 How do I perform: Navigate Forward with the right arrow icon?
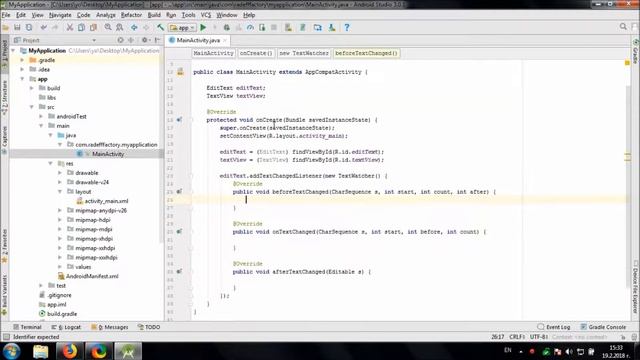pyautogui.click(x=146, y=27)
